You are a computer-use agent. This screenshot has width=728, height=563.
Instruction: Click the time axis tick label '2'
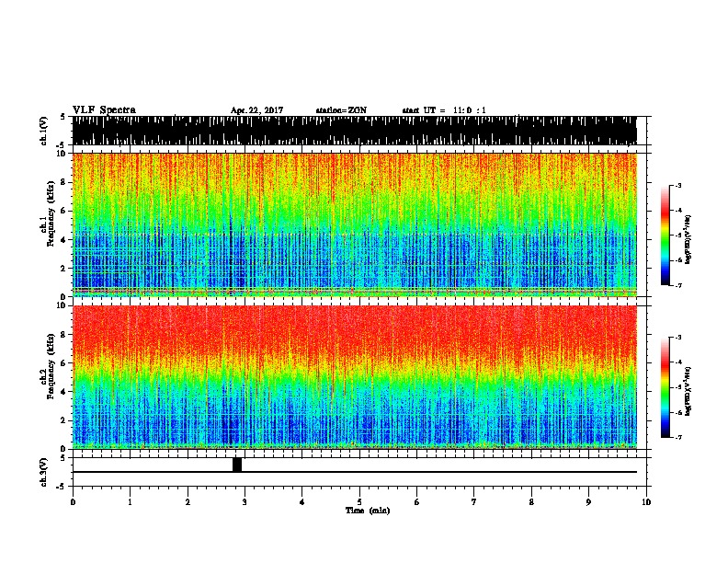pyautogui.click(x=188, y=502)
